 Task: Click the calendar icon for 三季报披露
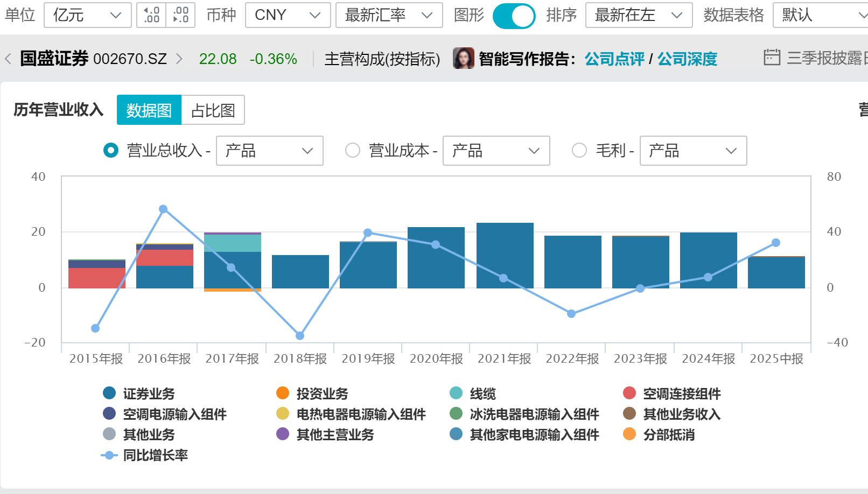click(x=772, y=58)
